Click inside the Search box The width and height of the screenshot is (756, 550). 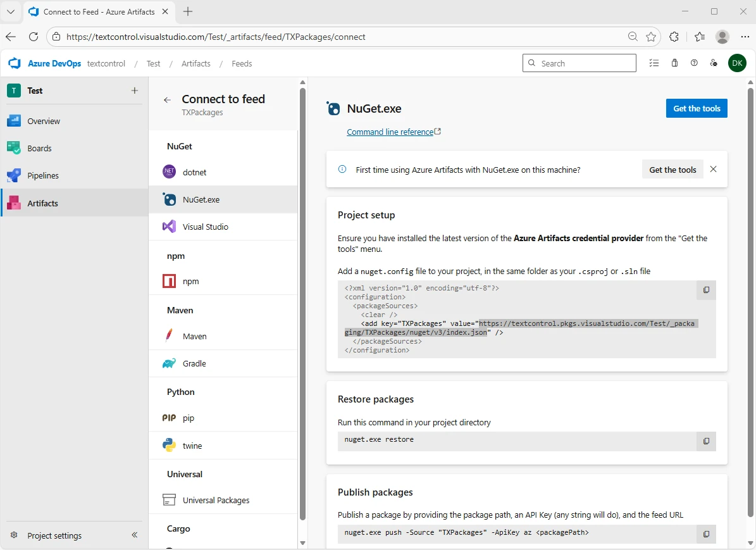click(x=585, y=63)
